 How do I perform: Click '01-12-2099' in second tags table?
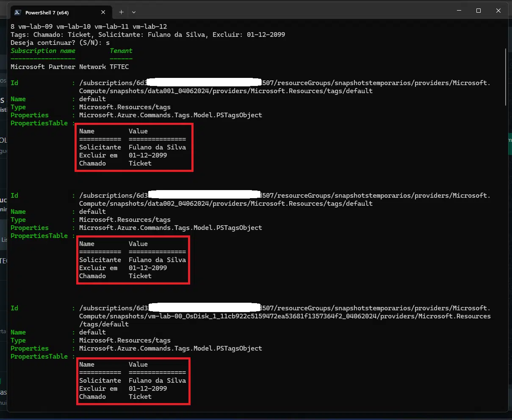pyautogui.click(x=148, y=268)
